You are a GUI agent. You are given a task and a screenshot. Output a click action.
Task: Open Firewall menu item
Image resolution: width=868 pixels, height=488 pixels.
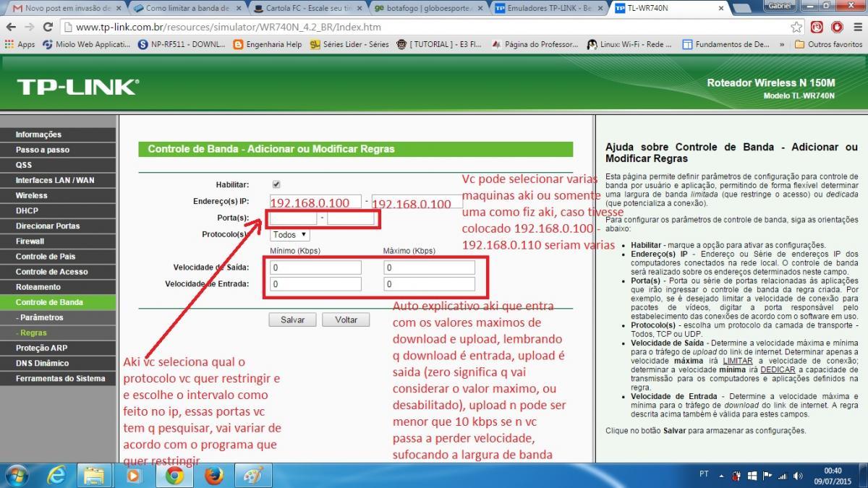[x=58, y=241]
